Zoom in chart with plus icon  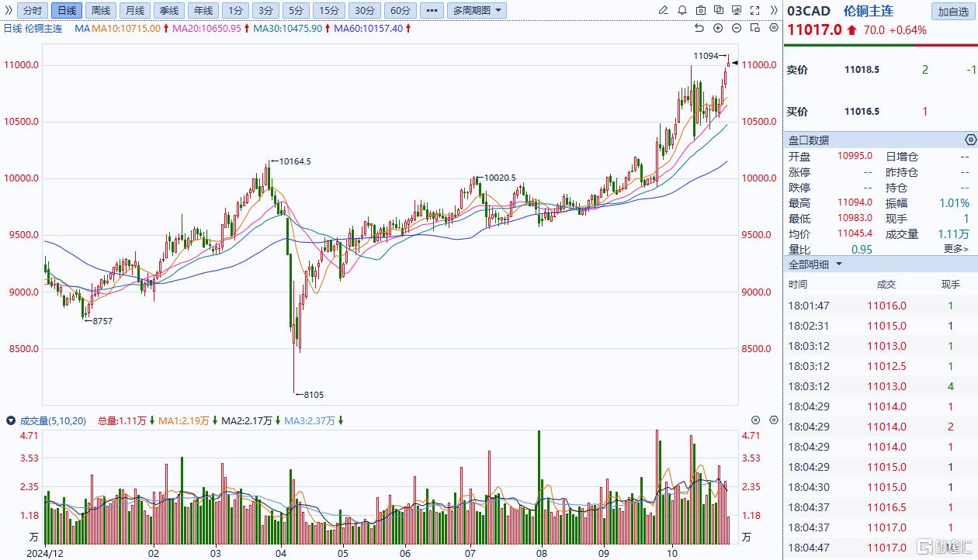click(x=718, y=28)
